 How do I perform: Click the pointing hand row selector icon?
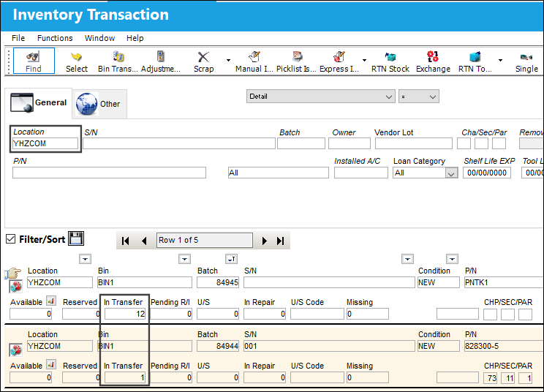[x=13, y=274]
